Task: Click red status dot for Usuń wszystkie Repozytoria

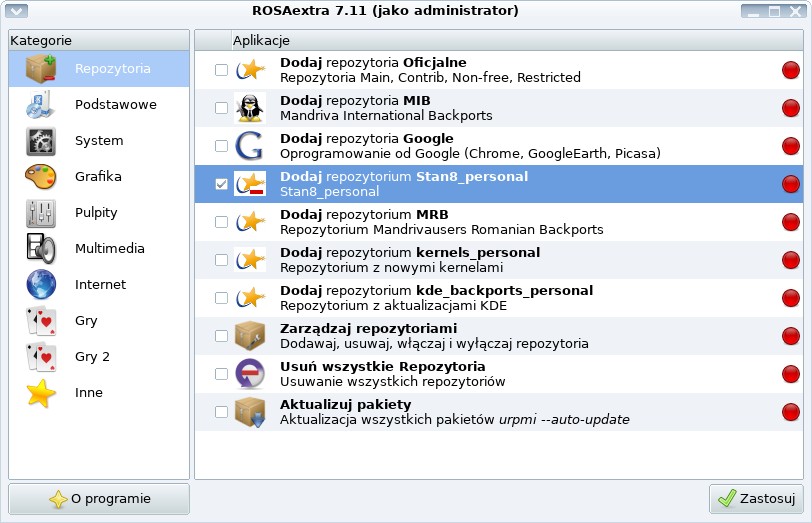Action: (x=791, y=374)
